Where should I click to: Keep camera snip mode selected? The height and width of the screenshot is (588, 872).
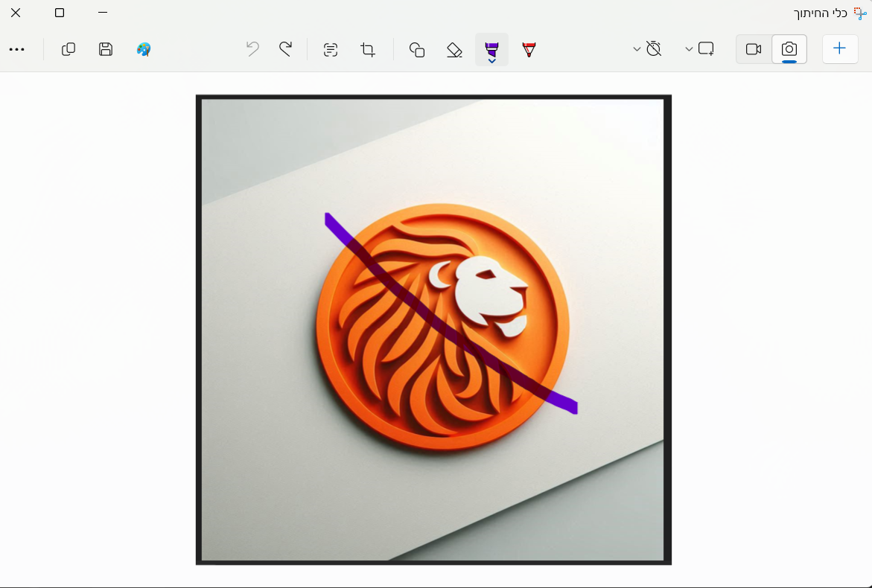click(789, 48)
